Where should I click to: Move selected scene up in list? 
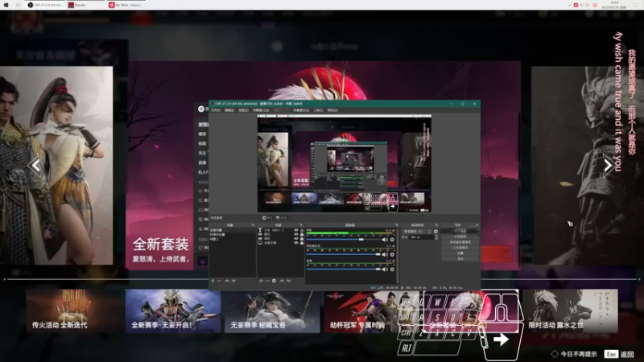click(227, 281)
